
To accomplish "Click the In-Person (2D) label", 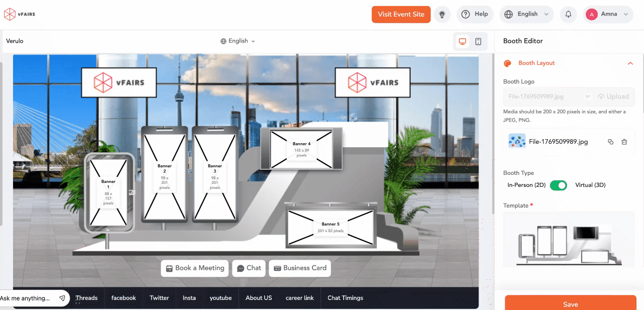I will 526,185.
